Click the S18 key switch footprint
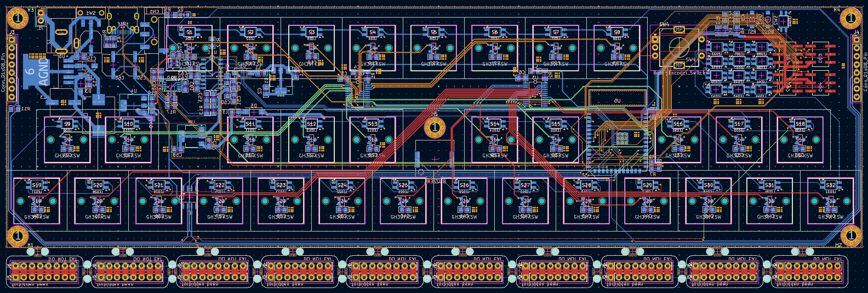Image resolution: width=868 pixels, height=293 pixels. coord(800,139)
